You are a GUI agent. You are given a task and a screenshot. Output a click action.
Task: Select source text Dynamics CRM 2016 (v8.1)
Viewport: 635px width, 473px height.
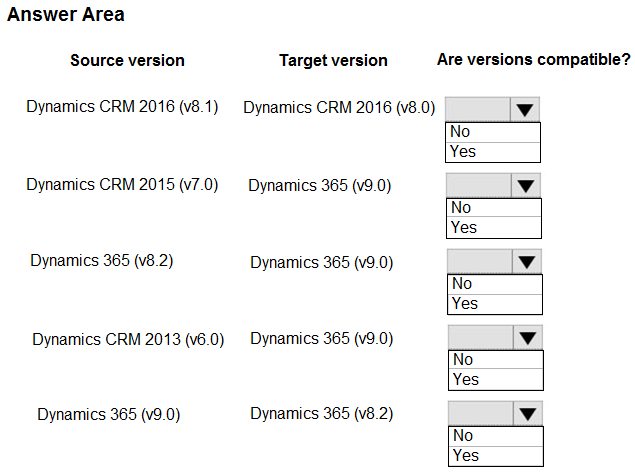coord(122,107)
